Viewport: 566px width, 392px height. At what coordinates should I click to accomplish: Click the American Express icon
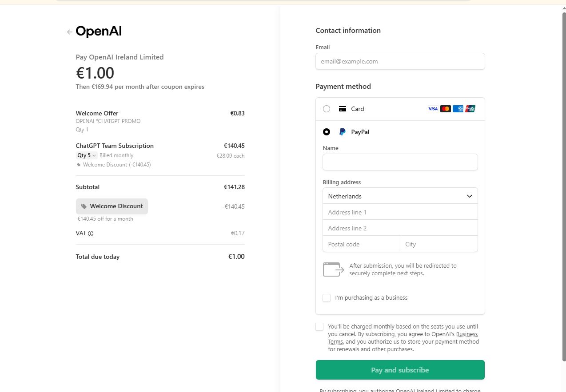coord(458,109)
